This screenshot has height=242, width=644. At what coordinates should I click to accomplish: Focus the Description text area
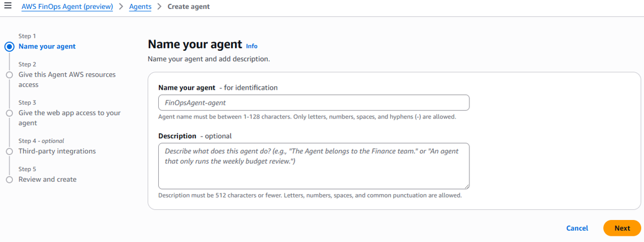(x=314, y=166)
